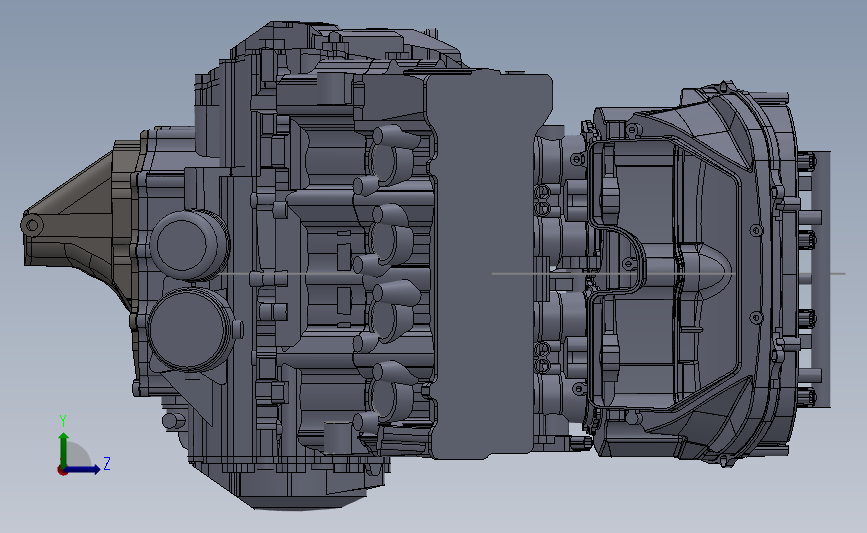Select the bottommost bolt on the right flange
The image size is (867, 533).
click(808, 396)
